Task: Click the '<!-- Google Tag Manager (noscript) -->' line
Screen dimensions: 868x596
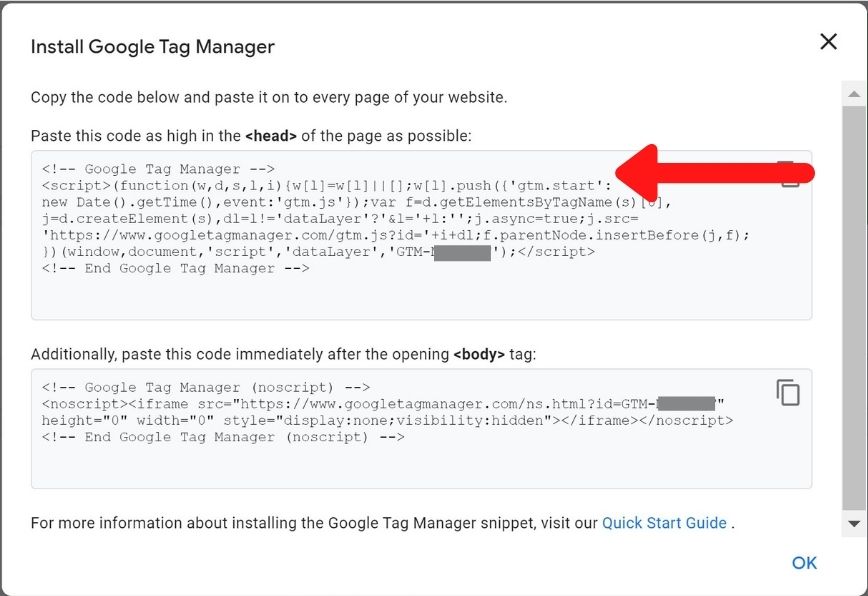Action: [x=206, y=387]
